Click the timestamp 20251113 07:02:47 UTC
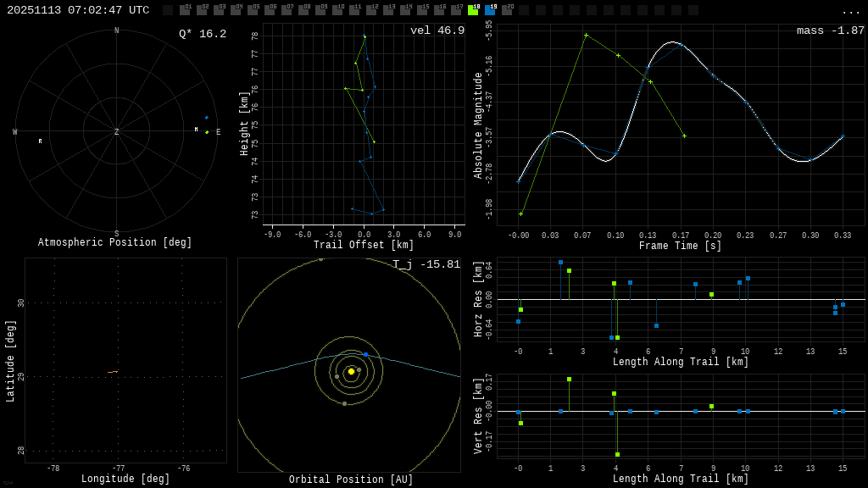This screenshot has width=868, height=488. coord(78,10)
